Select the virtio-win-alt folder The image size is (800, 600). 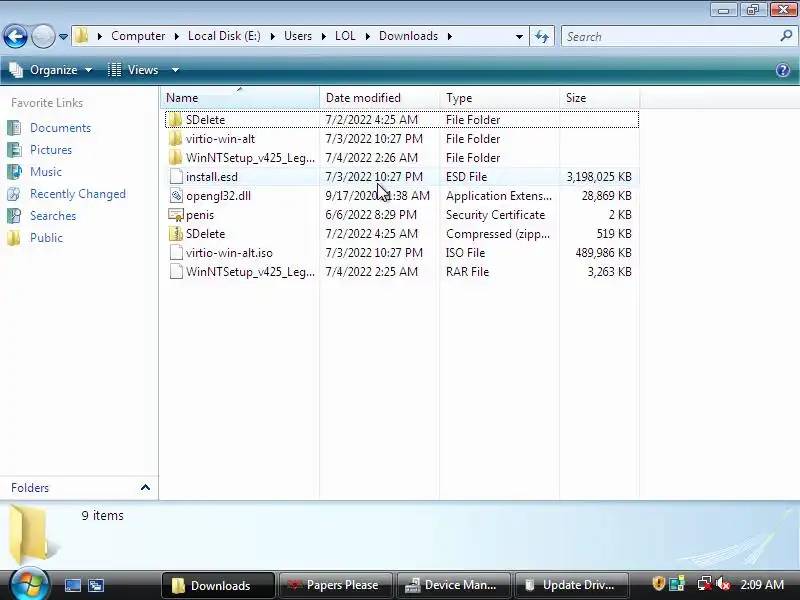[x=220, y=139]
